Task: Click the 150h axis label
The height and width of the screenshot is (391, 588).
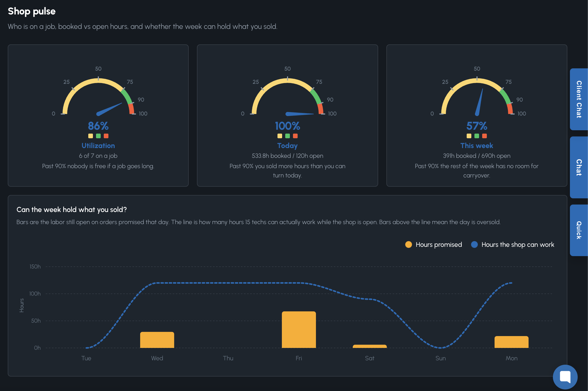Action: tap(35, 267)
